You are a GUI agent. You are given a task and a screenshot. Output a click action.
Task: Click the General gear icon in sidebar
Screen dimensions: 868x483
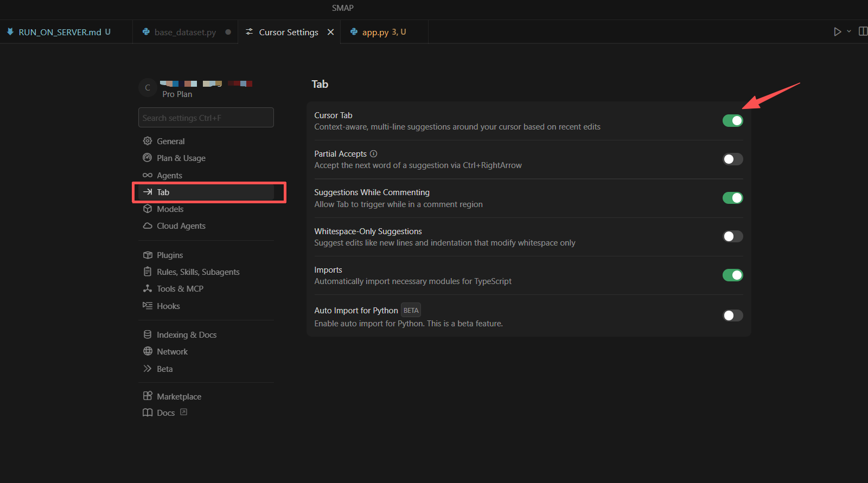tap(147, 141)
